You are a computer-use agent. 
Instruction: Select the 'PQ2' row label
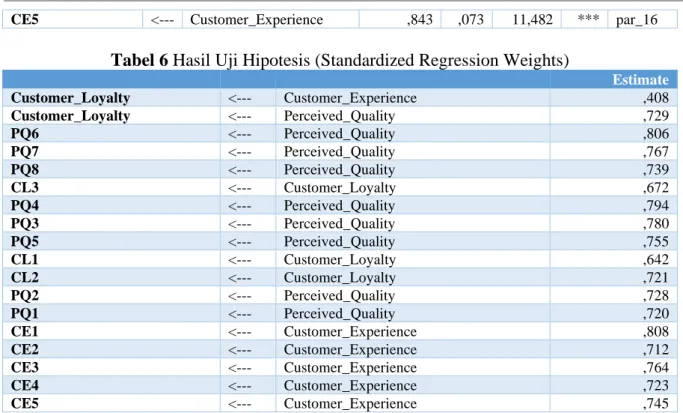25,295
